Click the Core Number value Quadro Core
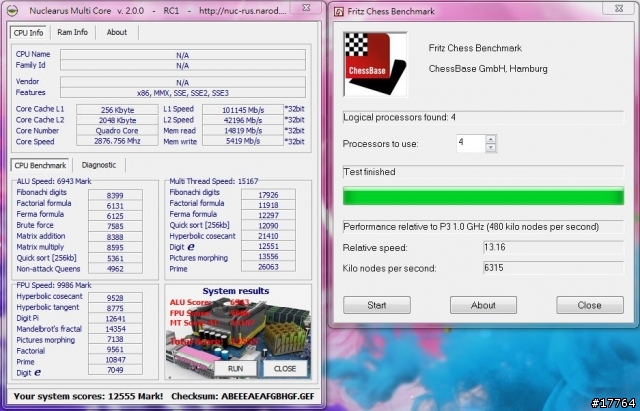Image resolution: width=640 pixels, height=411 pixels. pyautogui.click(x=117, y=131)
